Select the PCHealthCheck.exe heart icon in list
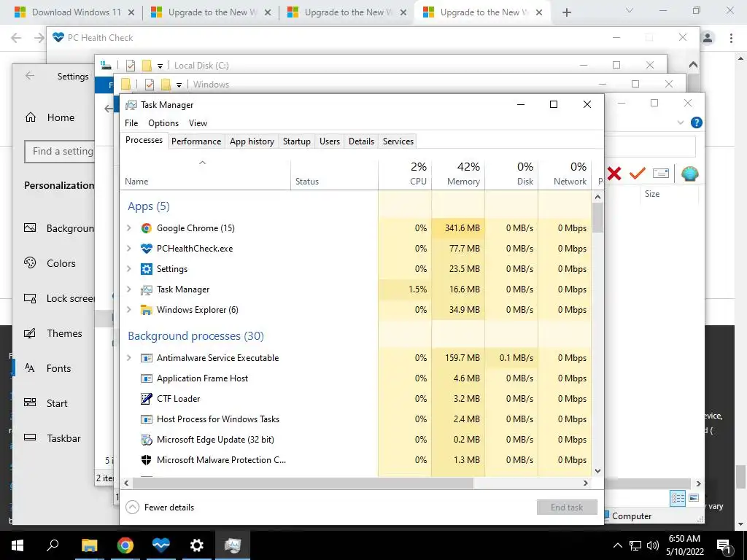The height and width of the screenshot is (560, 747). (146, 249)
